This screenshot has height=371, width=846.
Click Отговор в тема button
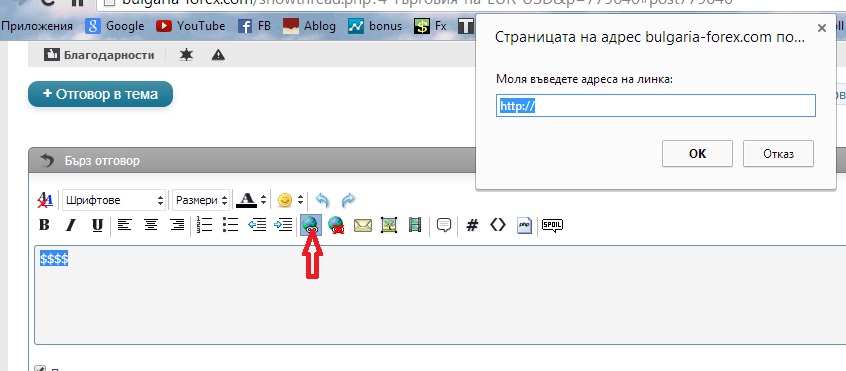[x=100, y=94]
